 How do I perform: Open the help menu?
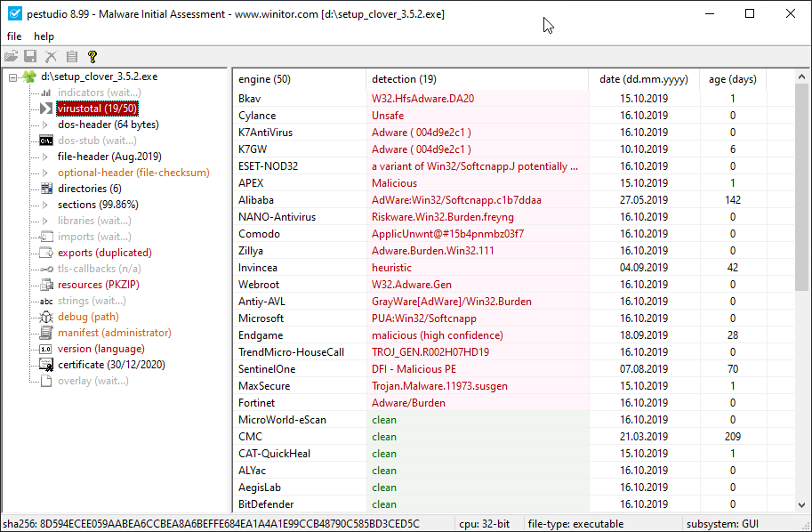[x=44, y=36]
